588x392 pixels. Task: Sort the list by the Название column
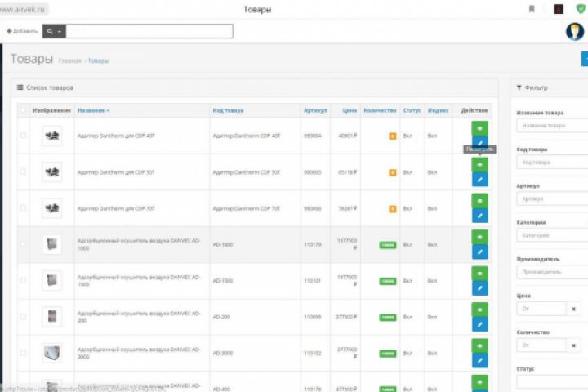point(93,110)
